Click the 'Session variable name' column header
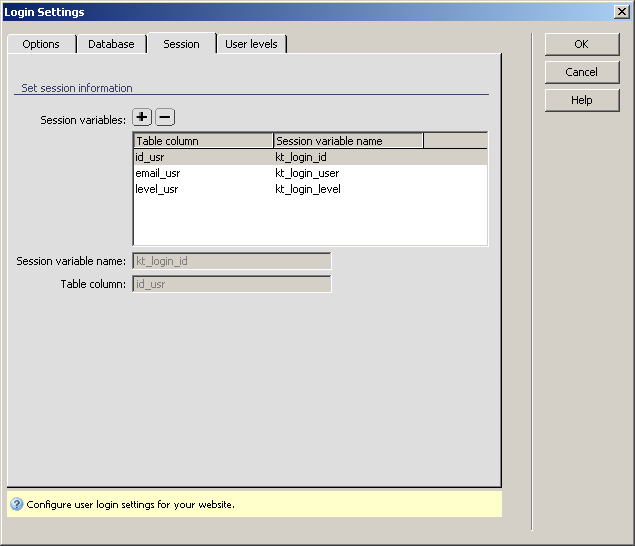This screenshot has height=546, width=635. point(348,141)
